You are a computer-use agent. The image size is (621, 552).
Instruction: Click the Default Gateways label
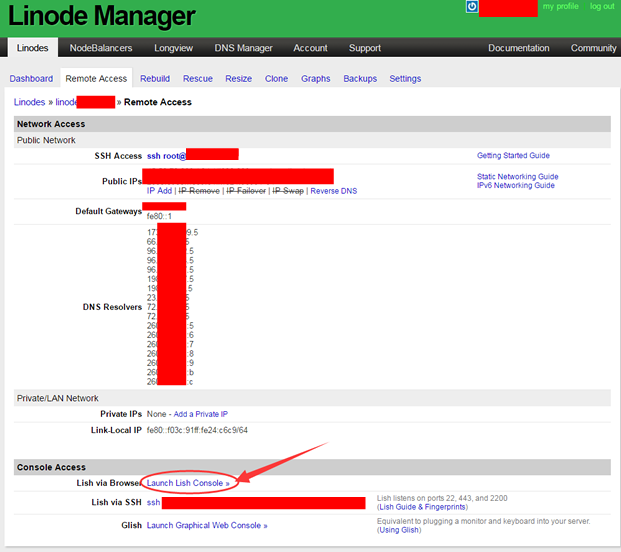click(109, 211)
